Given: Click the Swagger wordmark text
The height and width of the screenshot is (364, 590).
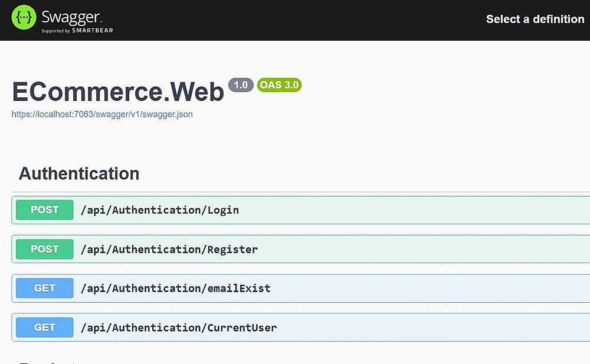Looking at the screenshot, I should 71,15.
